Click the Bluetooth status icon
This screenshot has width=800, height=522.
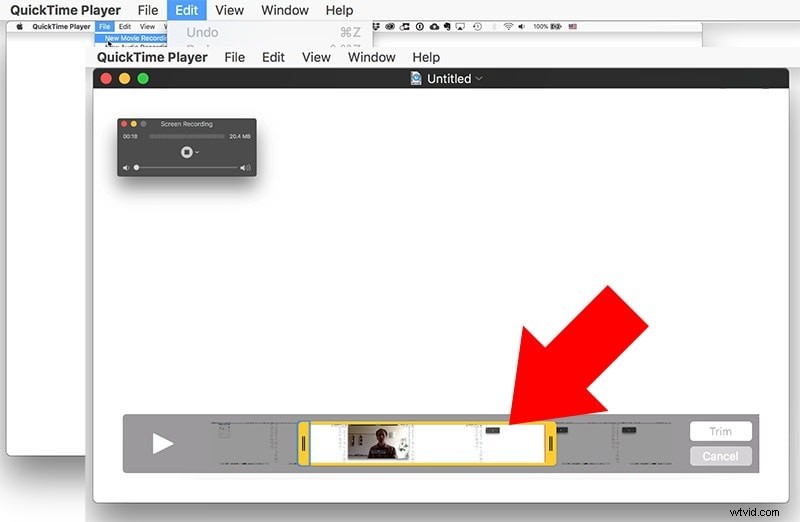(x=493, y=27)
